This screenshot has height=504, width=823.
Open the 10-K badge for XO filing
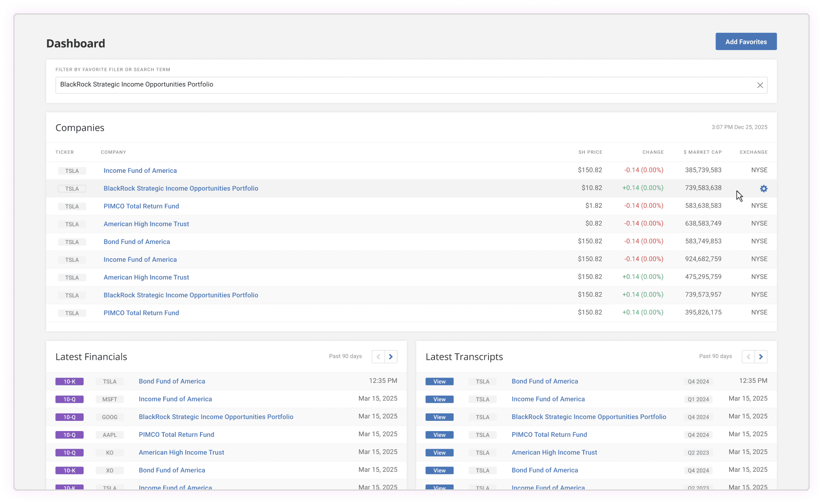click(69, 470)
